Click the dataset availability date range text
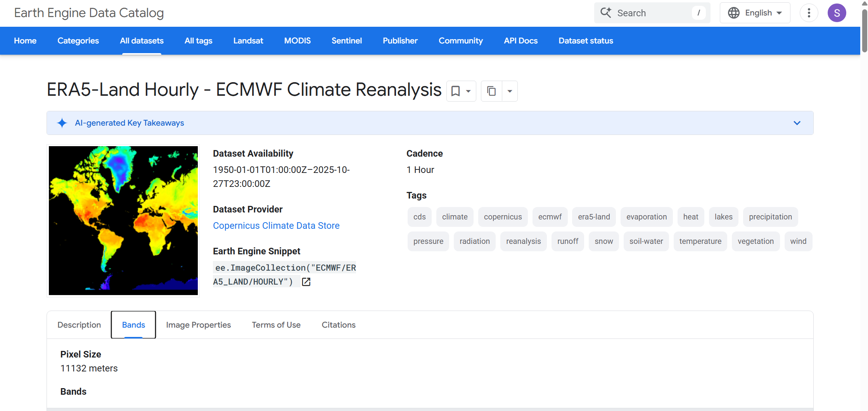The width and height of the screenshot is (868, 411). pyautogui.click(x=281, y=177)
